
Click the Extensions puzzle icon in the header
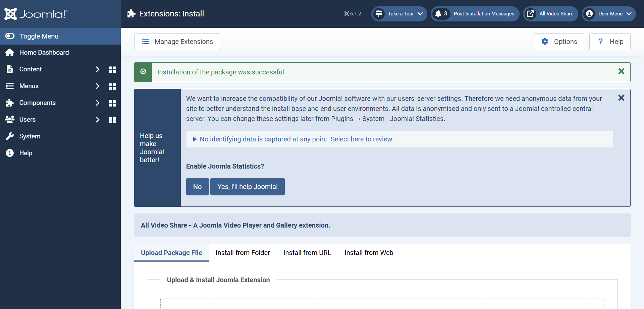click(131, 14)
